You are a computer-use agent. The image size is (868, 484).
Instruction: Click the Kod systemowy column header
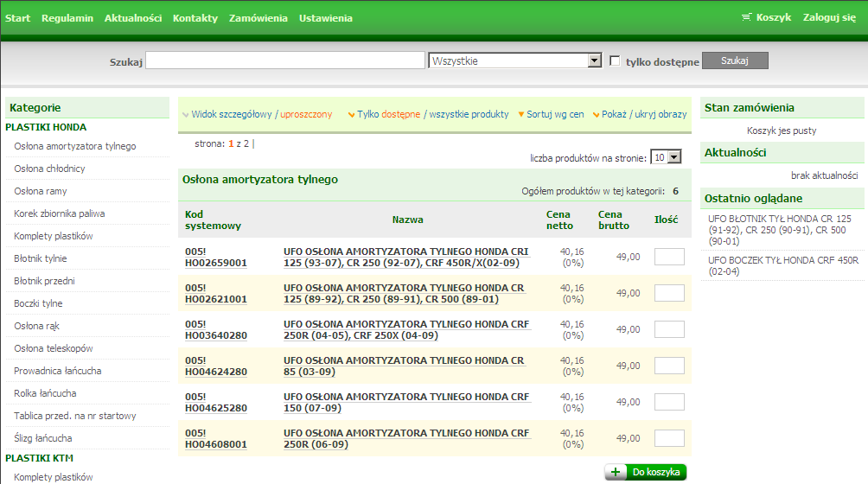[214, 220]
